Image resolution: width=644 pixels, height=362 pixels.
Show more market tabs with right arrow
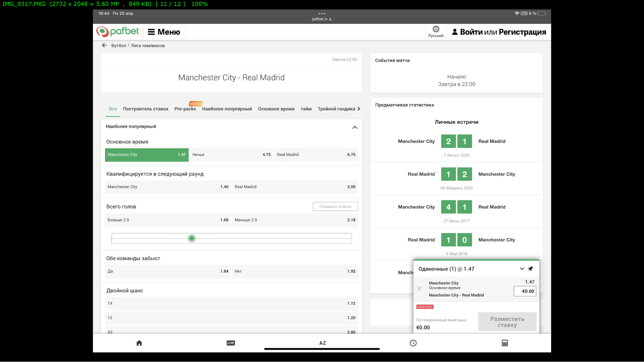click(x=359, y=109)
